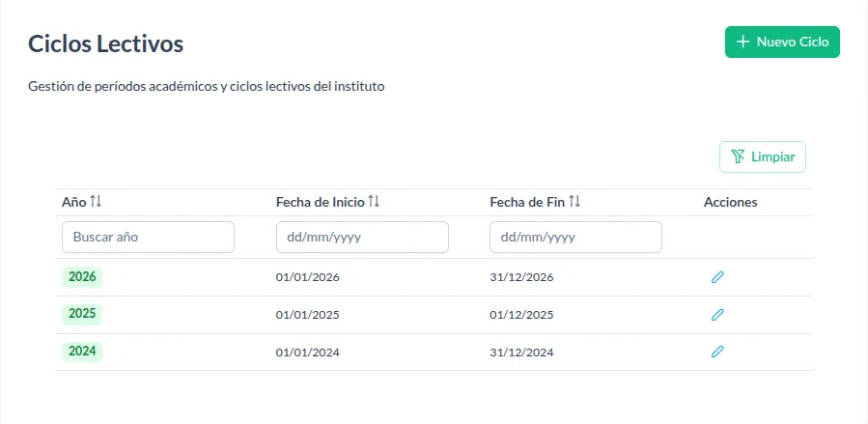Open the Fecha de Fin date filter

point(575,237)
